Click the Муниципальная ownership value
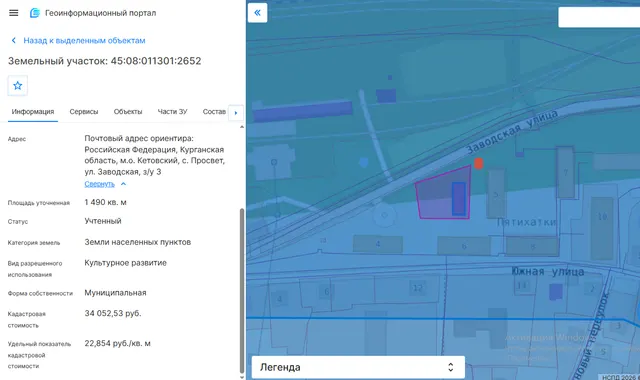 coord(115,293)
